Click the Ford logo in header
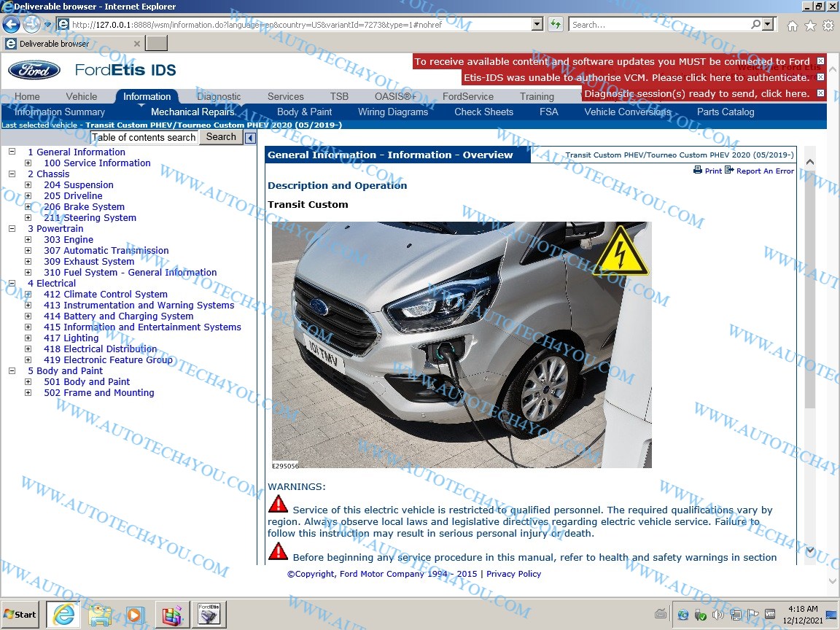The image size is (840, 630). tap(34, 71)
